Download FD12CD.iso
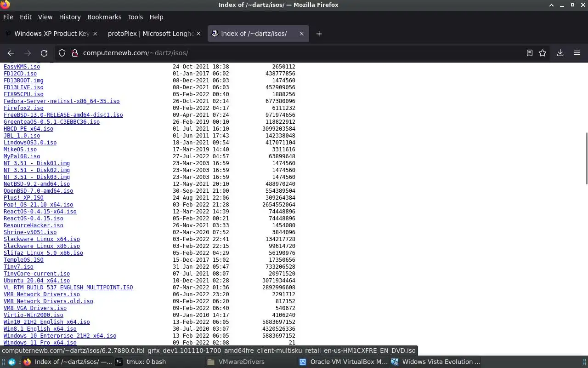The width and height of the screenshot is (588, 368). (x=20, y=74)
